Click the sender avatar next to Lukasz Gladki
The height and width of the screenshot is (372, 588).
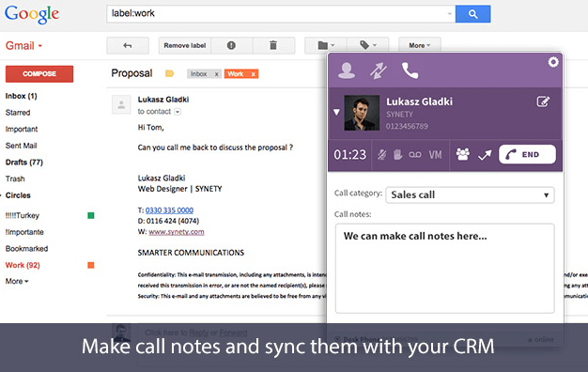pyautogui.click(x=121, y=104)
